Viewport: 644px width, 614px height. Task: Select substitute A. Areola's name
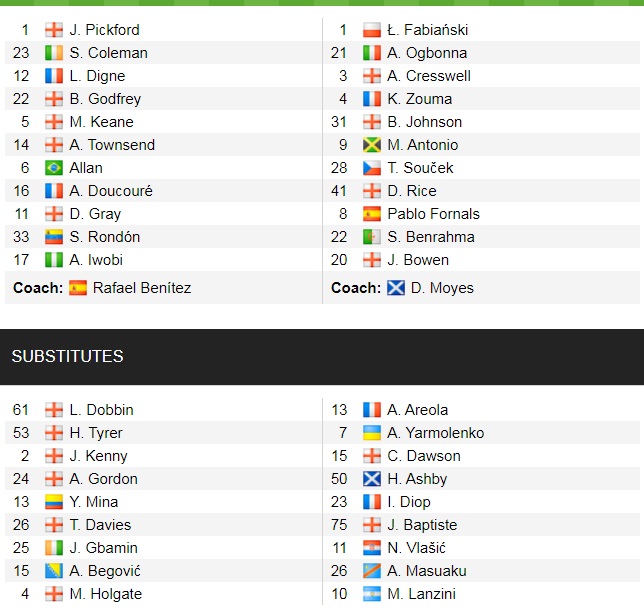[417, 410]
